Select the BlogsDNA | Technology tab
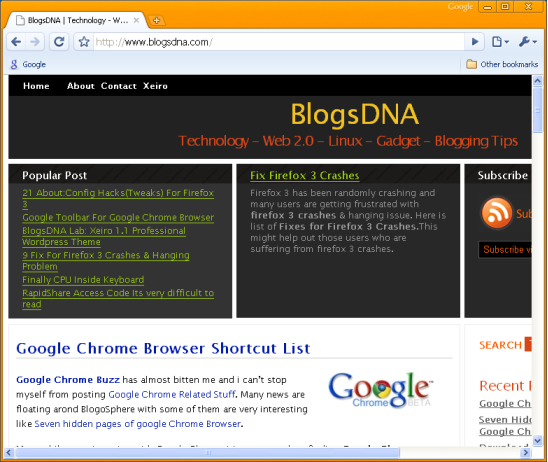Screen dimensions: 548x462 [75, 20]
